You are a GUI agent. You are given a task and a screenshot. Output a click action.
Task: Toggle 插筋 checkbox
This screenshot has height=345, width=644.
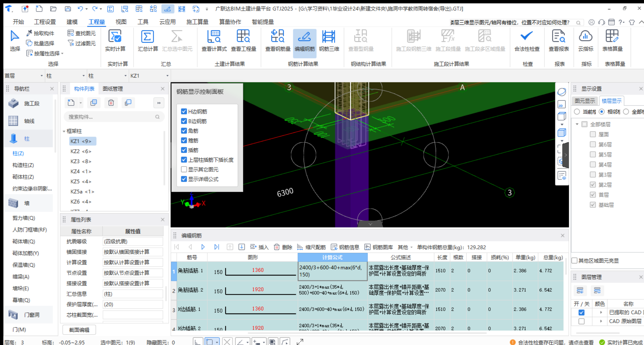[184, 150]
